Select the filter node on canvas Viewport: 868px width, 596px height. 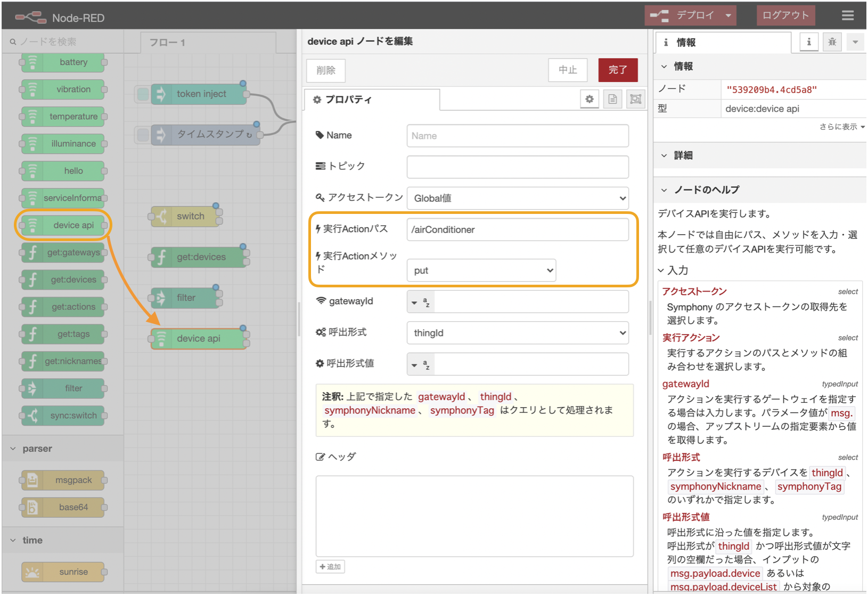(185, 298)
